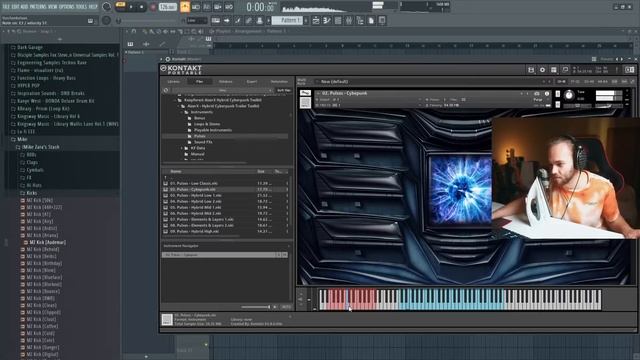Screen dimensions: 640x360
Task: Open the OPTIONS menu
Action: [x=67, y=7]
